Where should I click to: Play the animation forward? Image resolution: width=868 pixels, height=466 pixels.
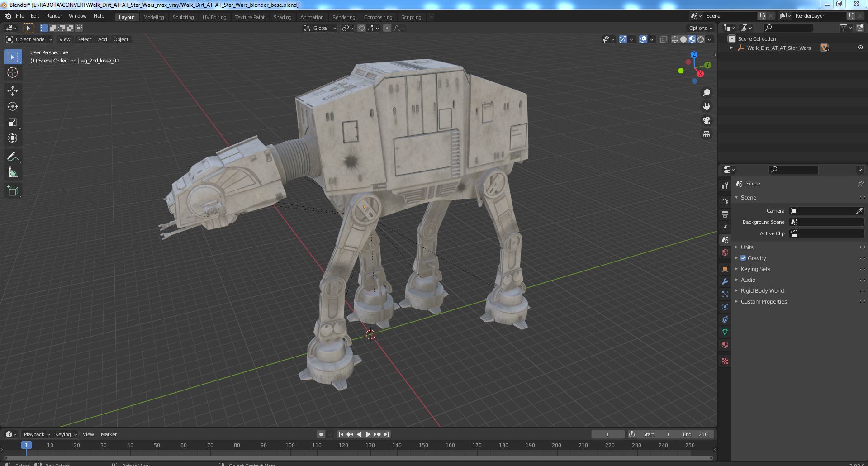(x=368, y=434)
